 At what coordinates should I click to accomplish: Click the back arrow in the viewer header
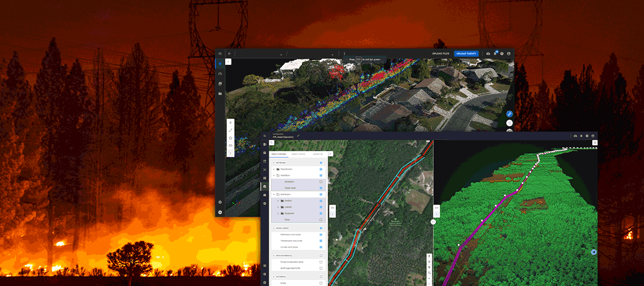(229, 53)
